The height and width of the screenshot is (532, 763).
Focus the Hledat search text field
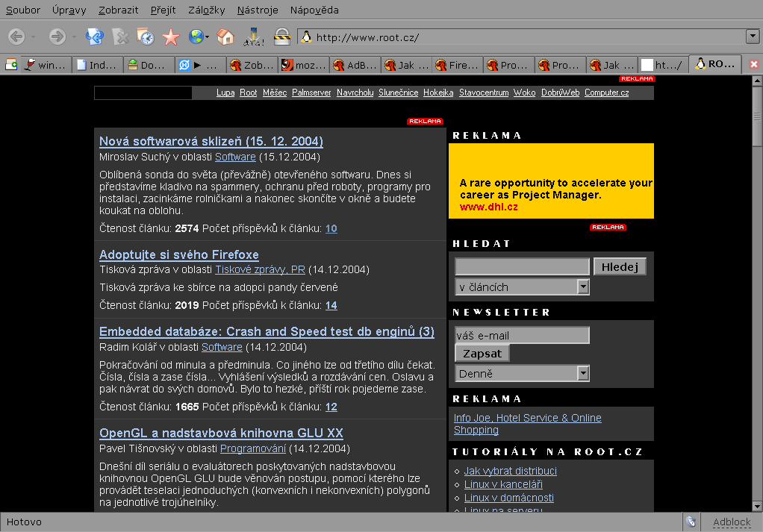522,266
